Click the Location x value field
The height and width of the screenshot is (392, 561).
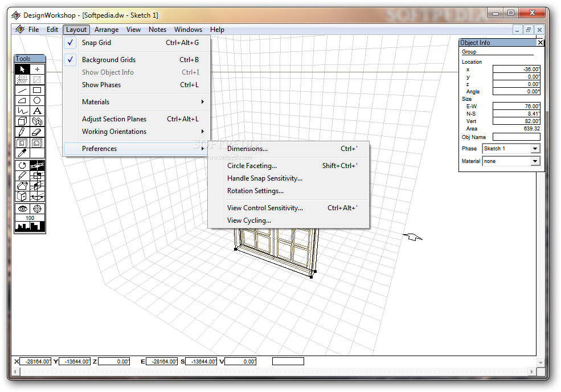point(516,69)
